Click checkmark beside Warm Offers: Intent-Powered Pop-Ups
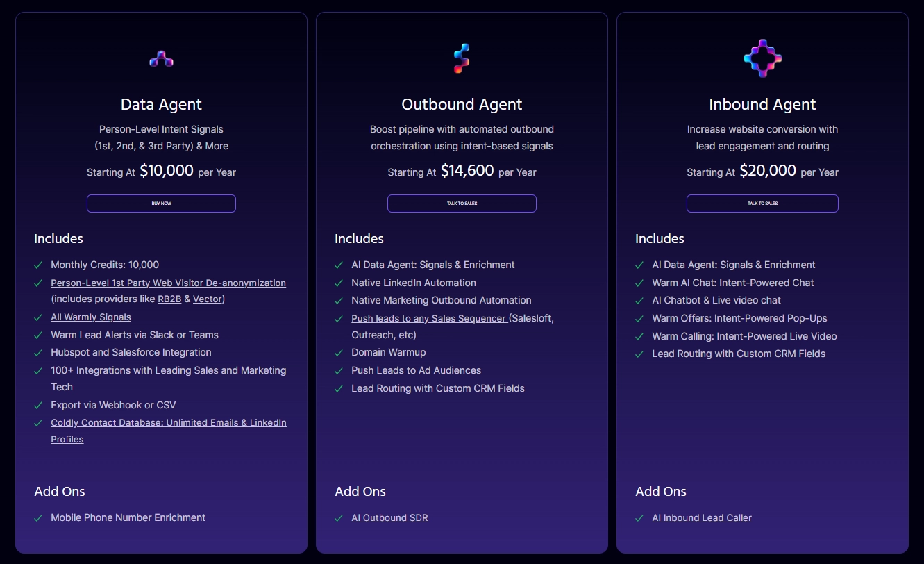 (x=639, y=318)
